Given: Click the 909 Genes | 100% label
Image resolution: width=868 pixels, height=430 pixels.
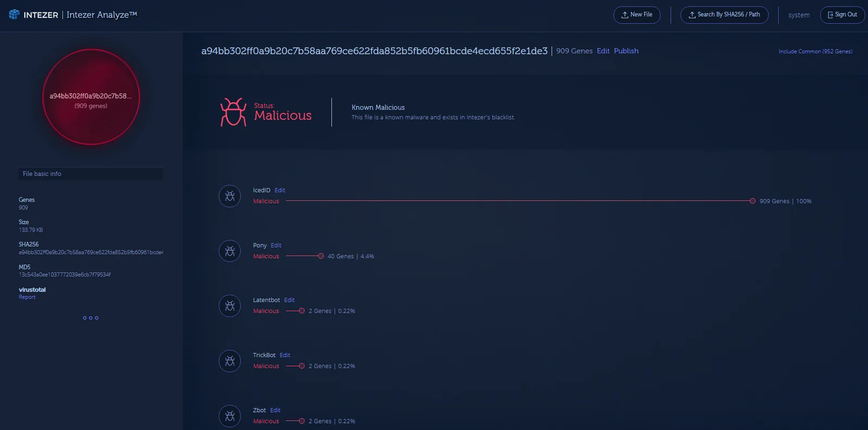Looking at the screenshot, I should [x=786, y=201].
